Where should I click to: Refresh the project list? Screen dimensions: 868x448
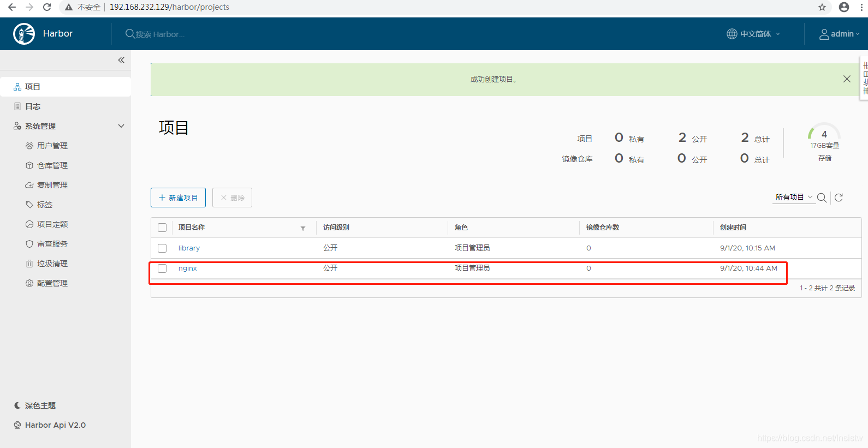[x=839, y=198]
